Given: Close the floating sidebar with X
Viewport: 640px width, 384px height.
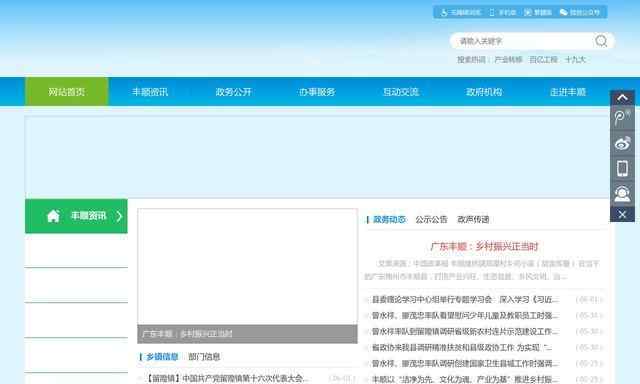Looking at the screenshot, I should (622, 214).
